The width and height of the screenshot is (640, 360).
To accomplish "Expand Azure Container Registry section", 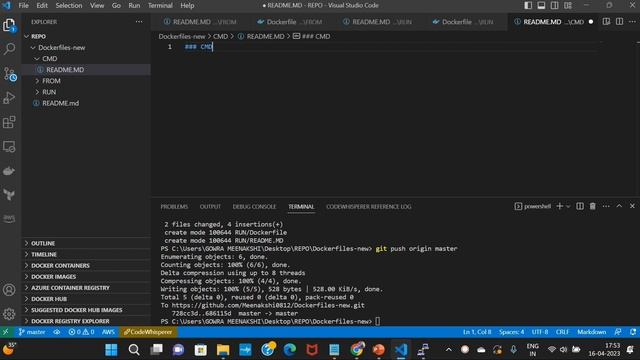I will tap(87, 288).
